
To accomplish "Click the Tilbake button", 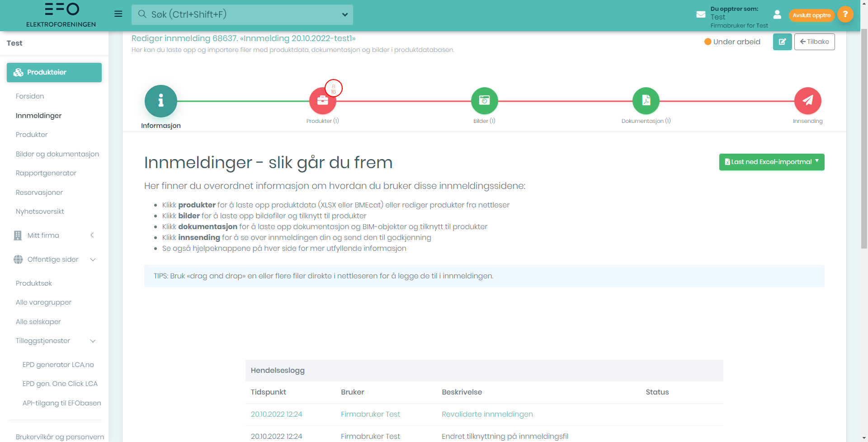I will coord(814,42).
